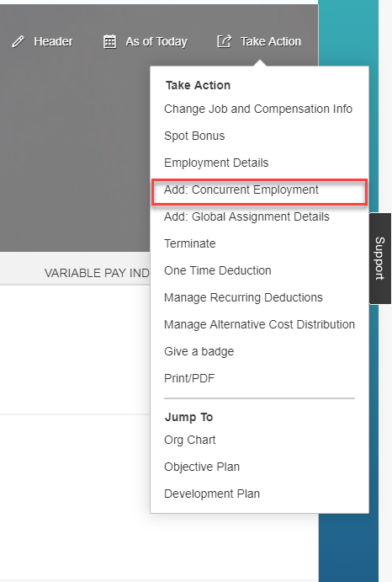Jump to Objective Plan
Viewport: 392px width, 582px height.
202,467
